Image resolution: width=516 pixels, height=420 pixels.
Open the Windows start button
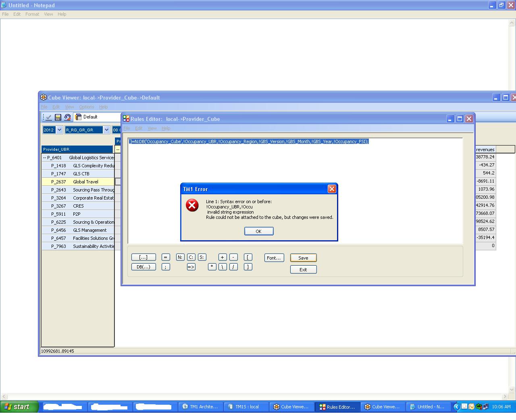pos(19,407)
